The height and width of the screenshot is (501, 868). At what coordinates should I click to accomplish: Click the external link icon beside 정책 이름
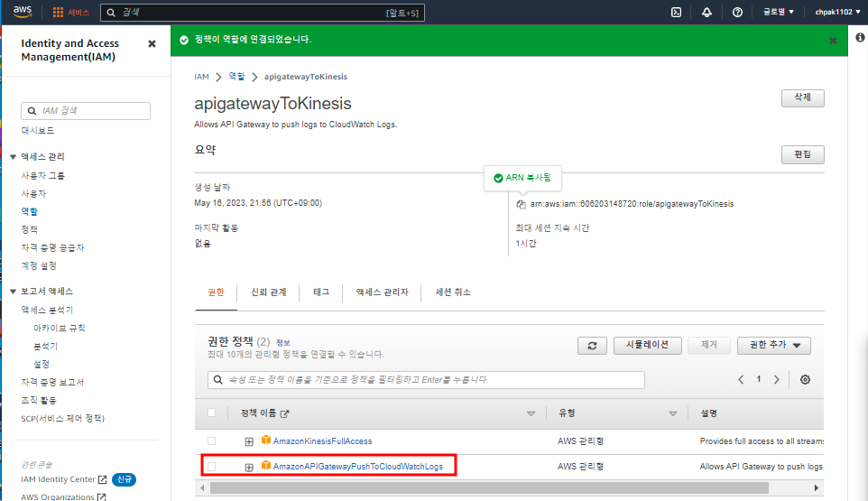pos(284,413)
